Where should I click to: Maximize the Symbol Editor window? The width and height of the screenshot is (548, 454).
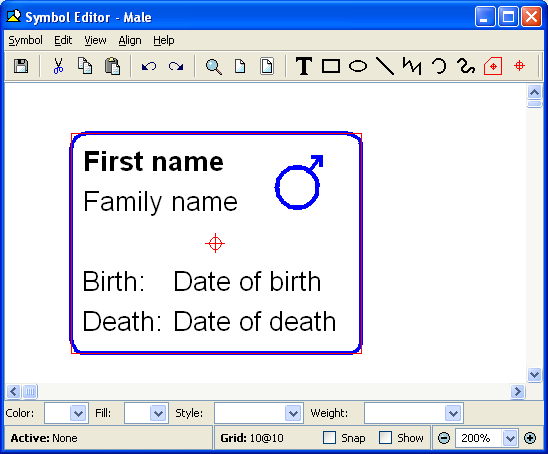pyautogui.click(x=508, y=16)
